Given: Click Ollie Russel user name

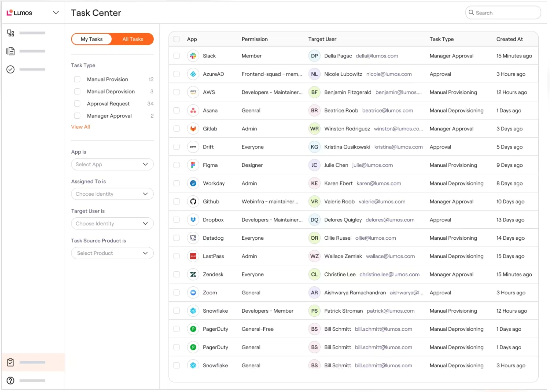Looking at the screenshot, I should 338,238.
